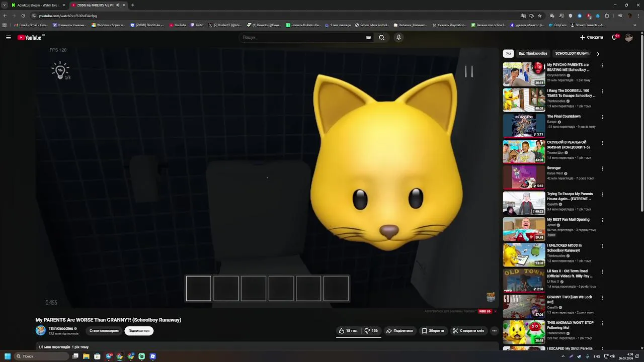Click the 'Створити' create button
644x362 pixels.
tap(592, 37)
